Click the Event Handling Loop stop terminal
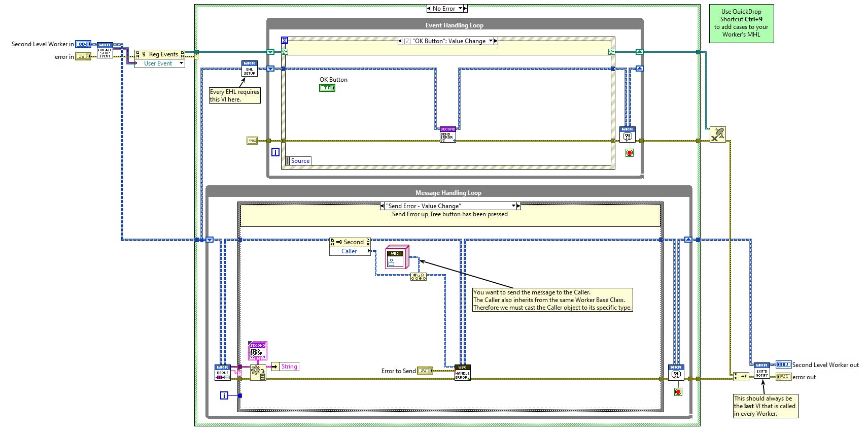 coord(630,153)
